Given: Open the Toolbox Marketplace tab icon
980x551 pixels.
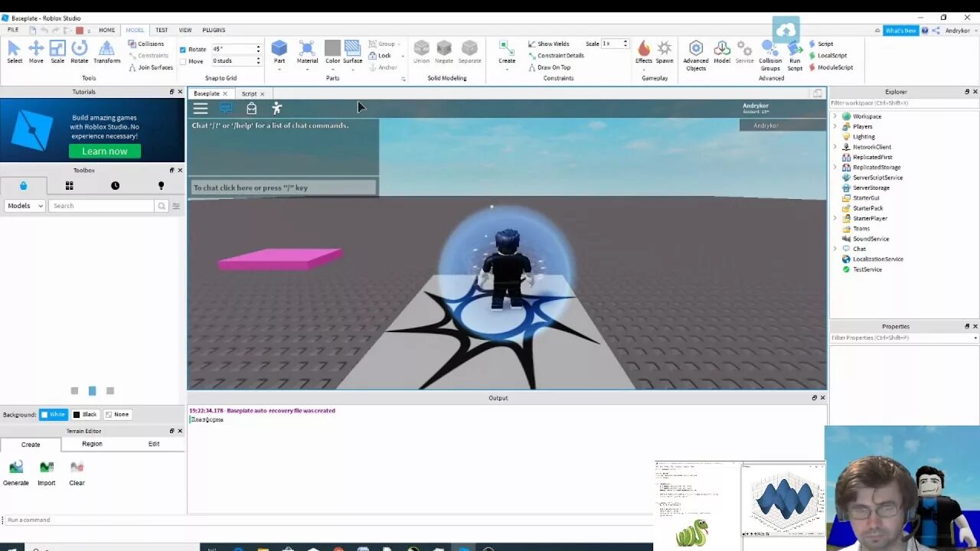Looking at the screenshot, I should coord(23,185).
